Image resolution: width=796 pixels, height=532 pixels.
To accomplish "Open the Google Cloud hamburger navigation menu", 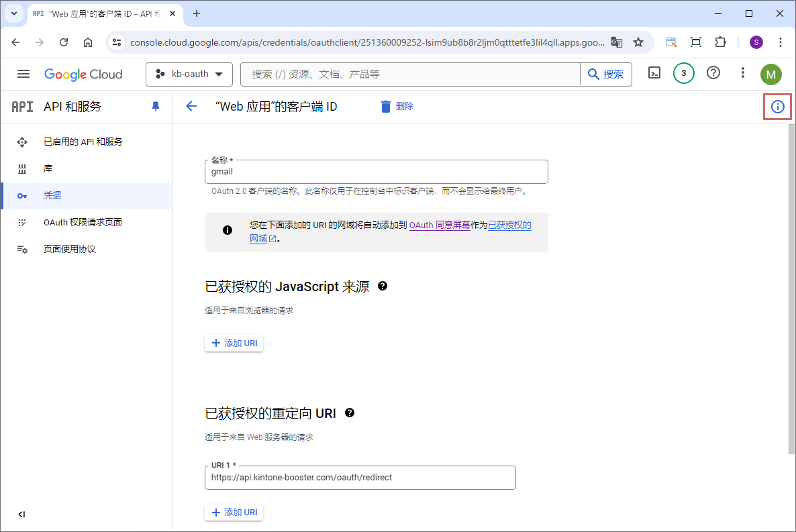I will tap(23, 74).
